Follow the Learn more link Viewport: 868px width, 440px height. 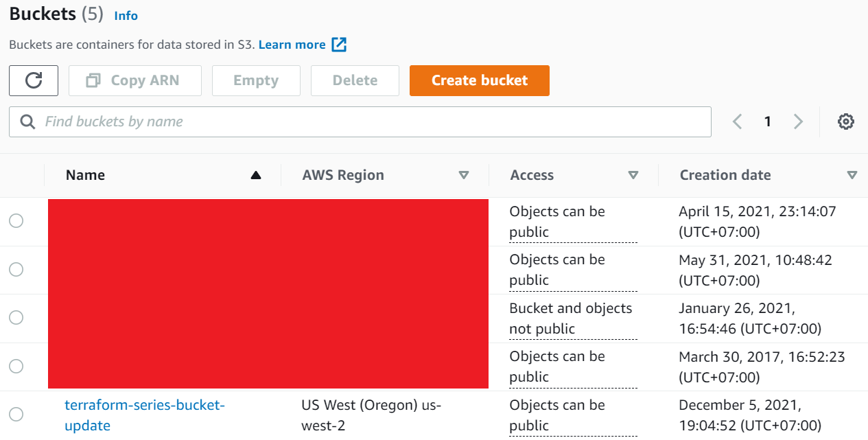(292, 45)
